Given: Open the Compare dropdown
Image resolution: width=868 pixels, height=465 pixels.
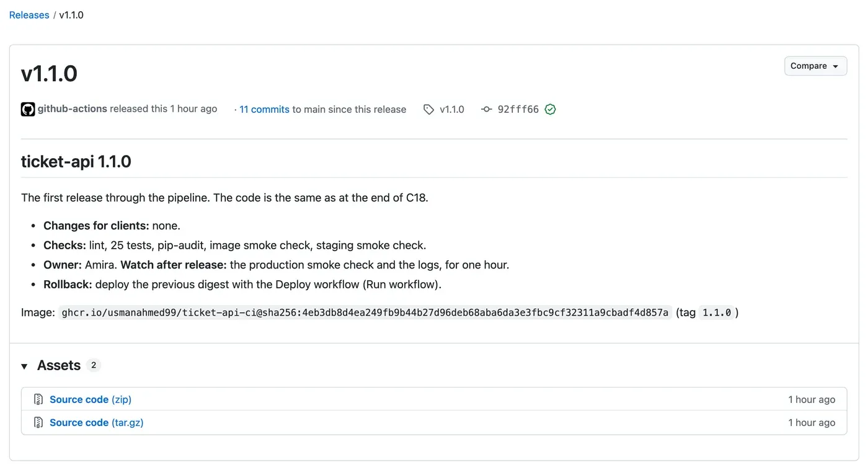Looking at the screenshot, I should [x=815, y=66].
